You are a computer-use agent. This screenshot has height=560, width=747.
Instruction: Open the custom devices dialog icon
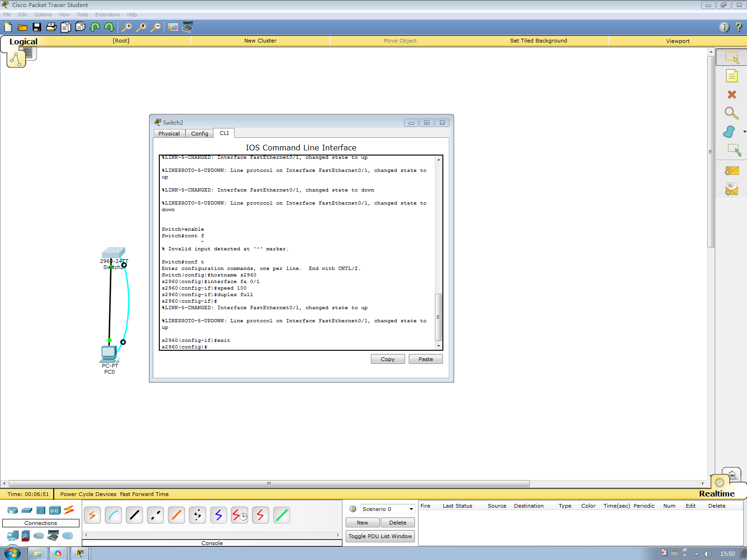pos(187,27)
